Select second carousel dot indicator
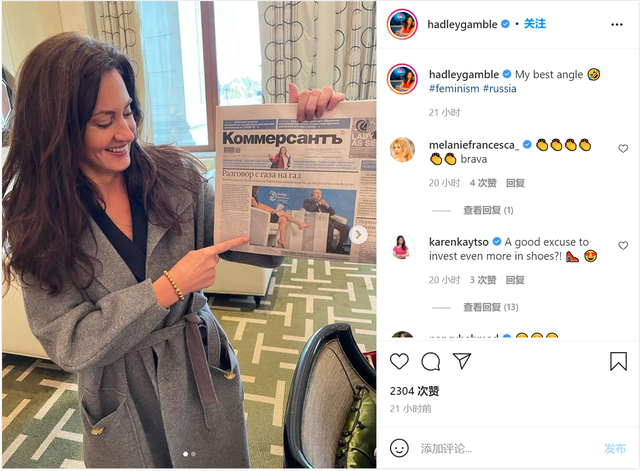The width and height of the screenshot is (640, 471). click(x=193, y=454)
